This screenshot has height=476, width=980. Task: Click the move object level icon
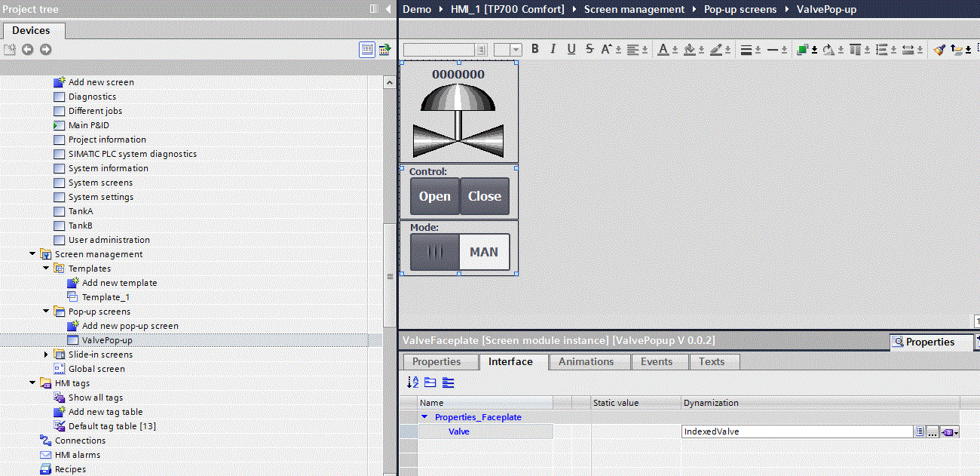(957, 49)
